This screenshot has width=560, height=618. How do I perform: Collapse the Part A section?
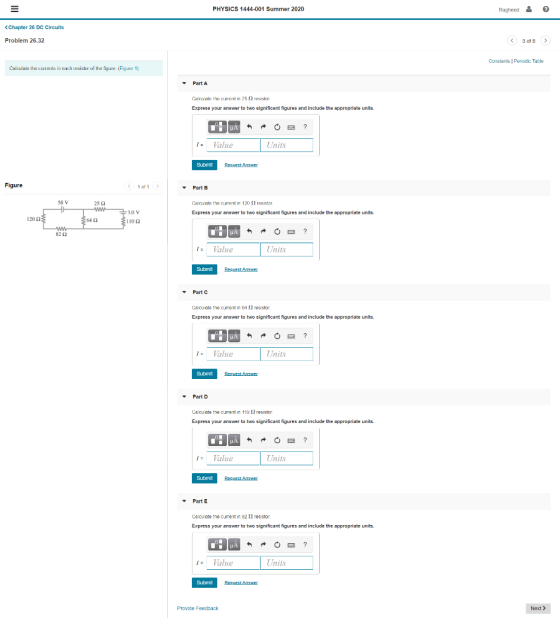click(184, 83)
